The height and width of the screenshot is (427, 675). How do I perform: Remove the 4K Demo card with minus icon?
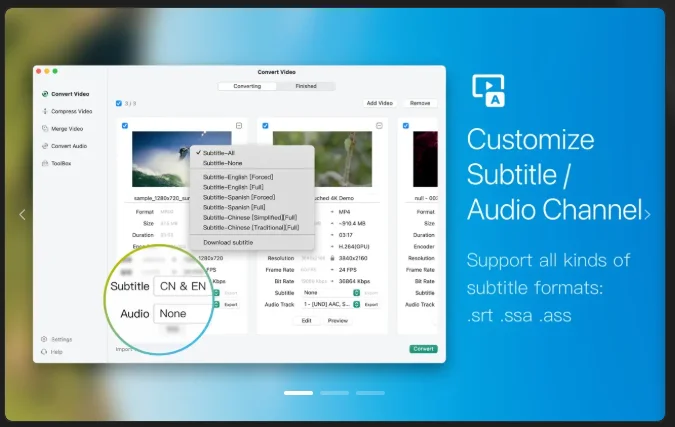379,126
